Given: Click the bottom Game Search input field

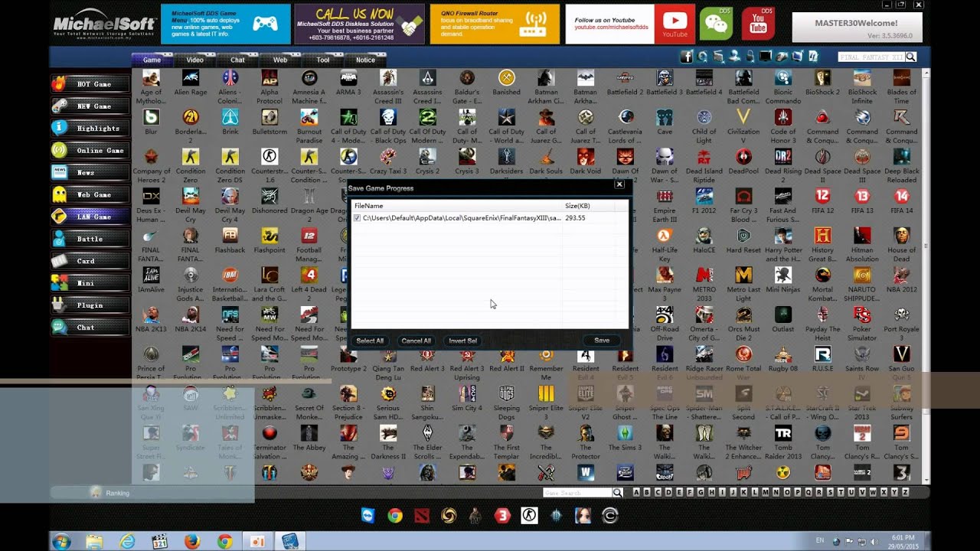Looking at the screenshot, I should click(577, 493).
